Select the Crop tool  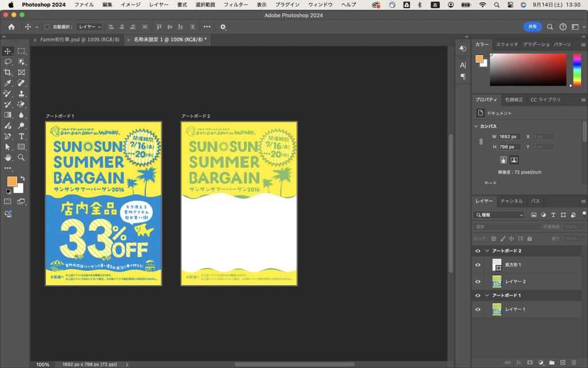pos(8,72)
